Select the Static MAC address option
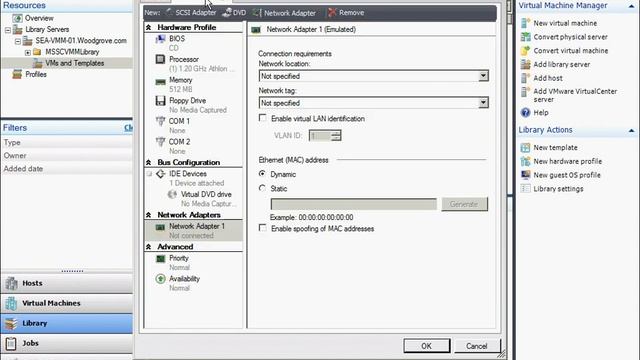 [262, 188]
